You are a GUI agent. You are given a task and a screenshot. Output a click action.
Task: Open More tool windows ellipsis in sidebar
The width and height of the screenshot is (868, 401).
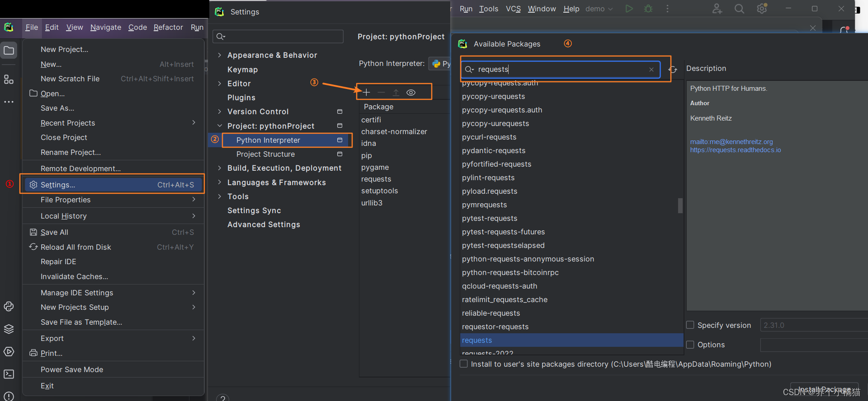9,102
